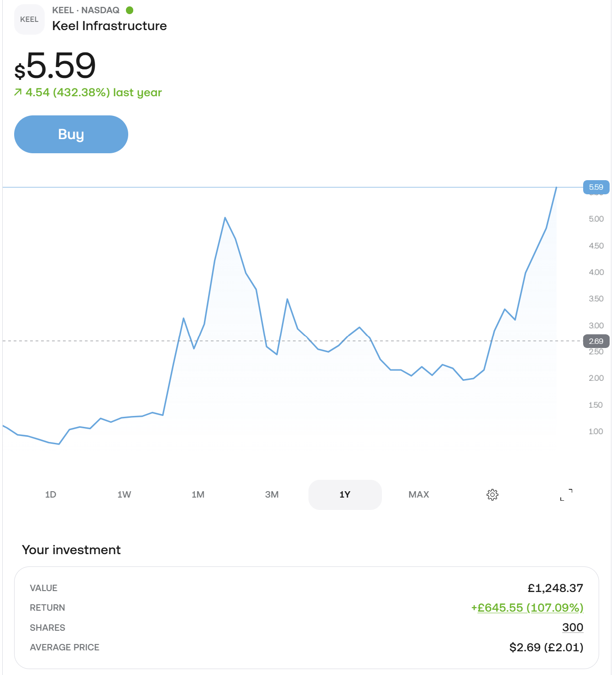616x675 pixels.
Task: Click the 2.69 average price marker on chart
Action: 596,341
